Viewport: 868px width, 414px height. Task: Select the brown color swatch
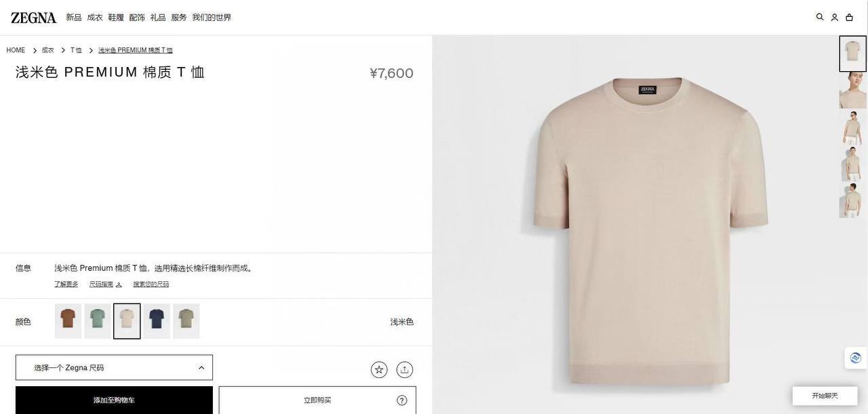coord(68,321)
